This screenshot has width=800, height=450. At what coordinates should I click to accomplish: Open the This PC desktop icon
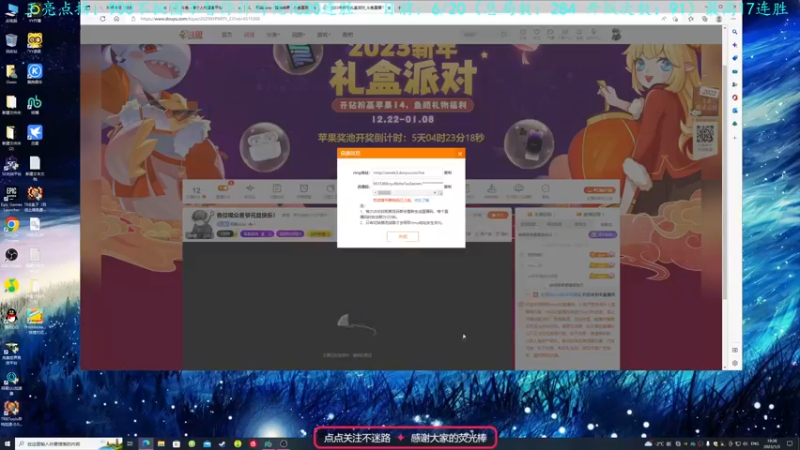11,11
